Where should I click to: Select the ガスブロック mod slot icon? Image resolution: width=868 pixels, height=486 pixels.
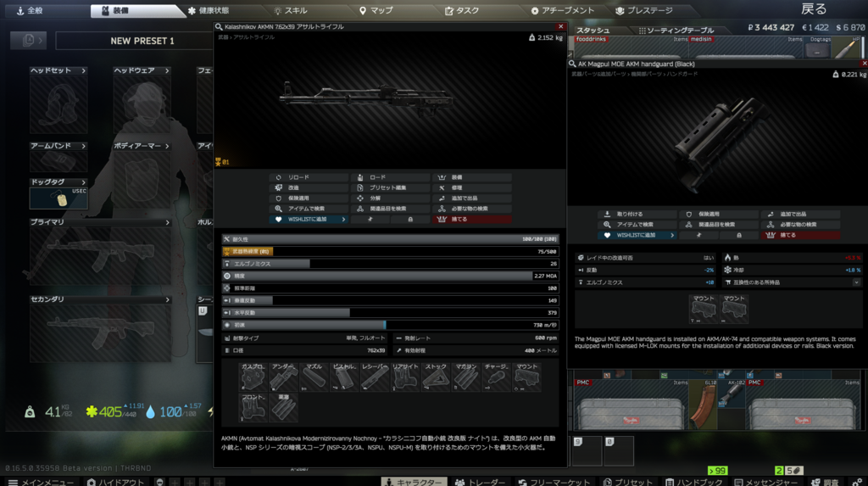click(x=253, y=377)
